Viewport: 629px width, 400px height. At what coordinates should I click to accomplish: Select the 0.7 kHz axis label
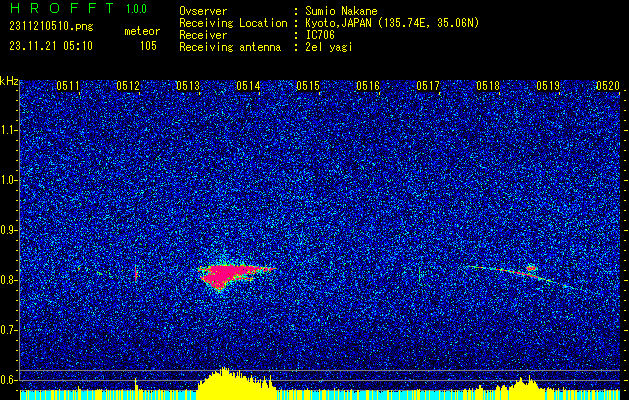pyautogui.click(x=8, y=330)
